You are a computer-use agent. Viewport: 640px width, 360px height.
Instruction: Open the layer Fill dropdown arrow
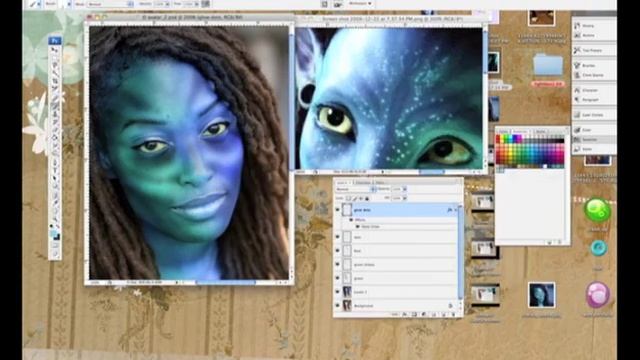(405, 198)
